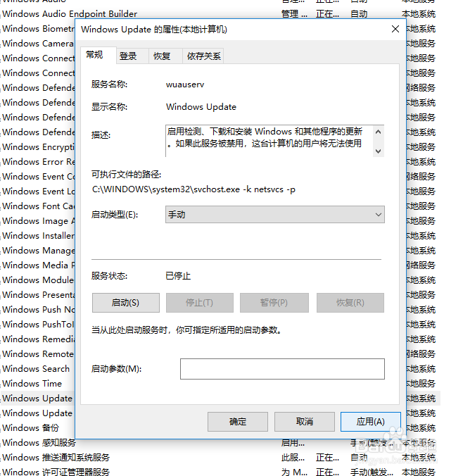
Task: Select Windows Audio Endpoint Builder service row
Action: [70, 14]
